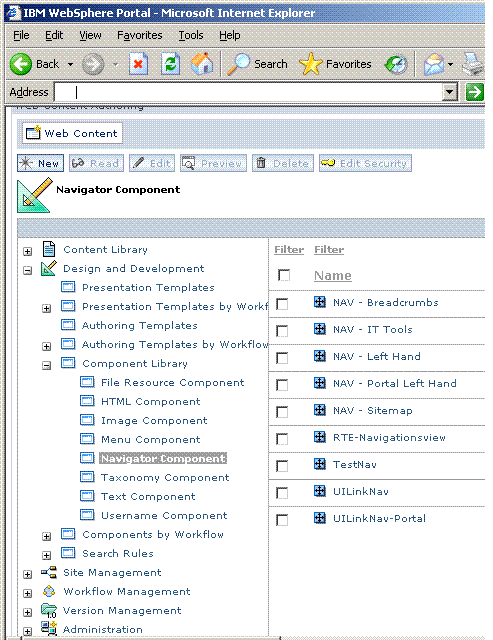Sort by the Name column link

(x=333, y=276)
